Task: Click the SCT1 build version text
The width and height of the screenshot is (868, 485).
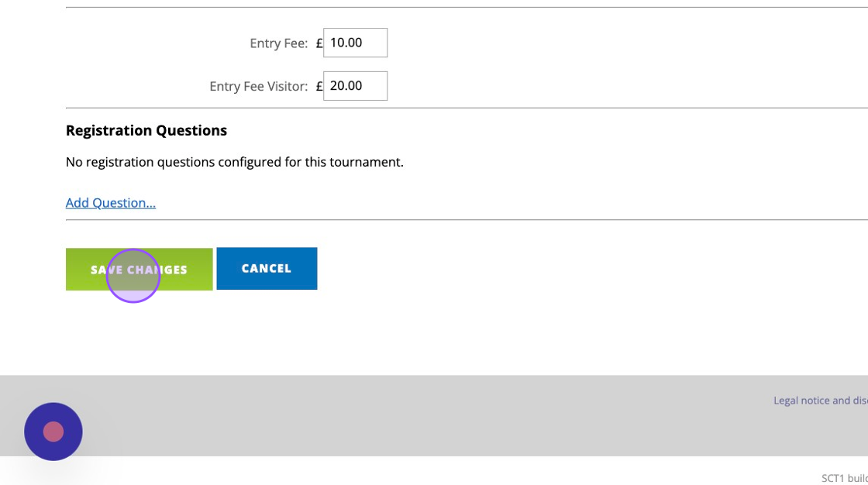Action: (x=844, y=478)
